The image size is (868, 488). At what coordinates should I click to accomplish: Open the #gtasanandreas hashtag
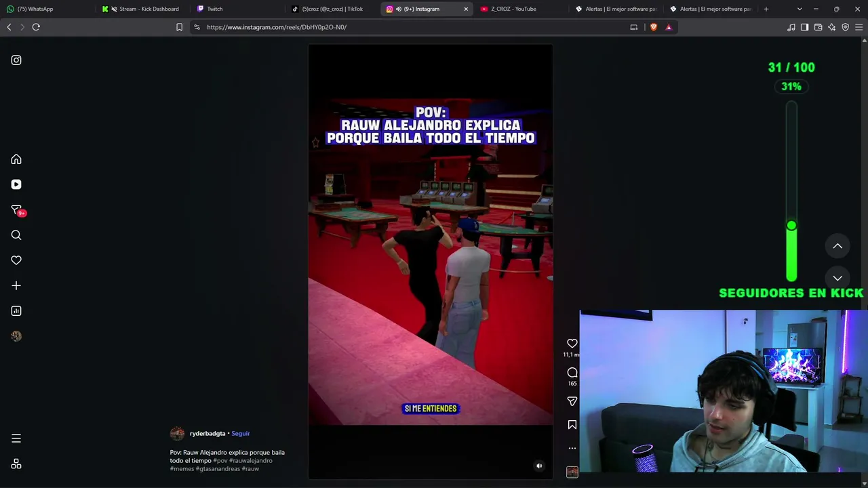(x=218, y=469)
